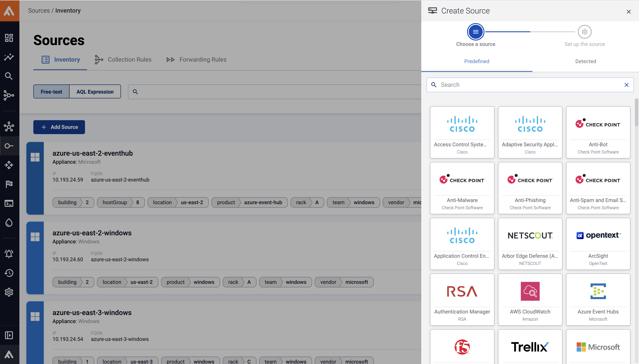Click the search magnifier sidebar icon
The width and height of the screenshot is (639, 364).
pos(9,76)
